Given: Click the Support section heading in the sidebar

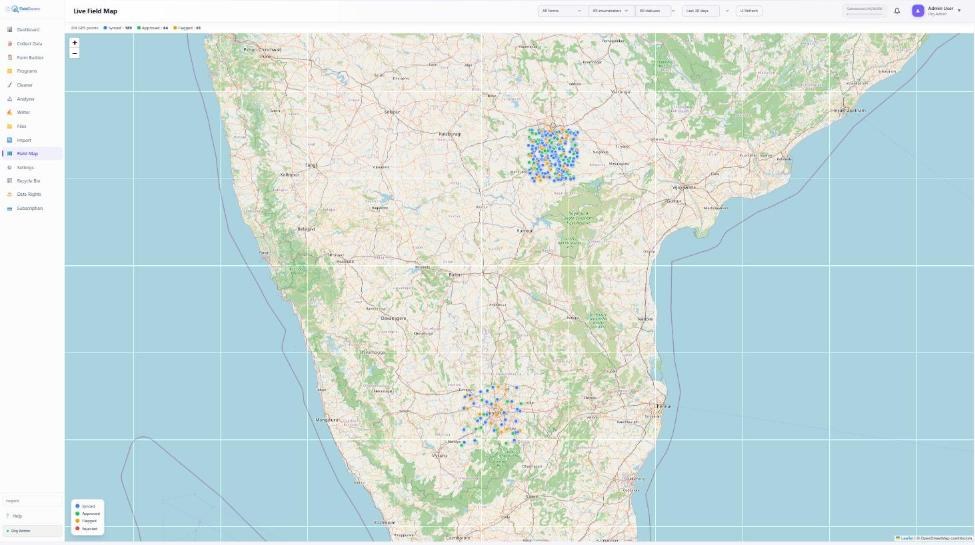Looking at the screenshot, I should (x=12, y=501).
